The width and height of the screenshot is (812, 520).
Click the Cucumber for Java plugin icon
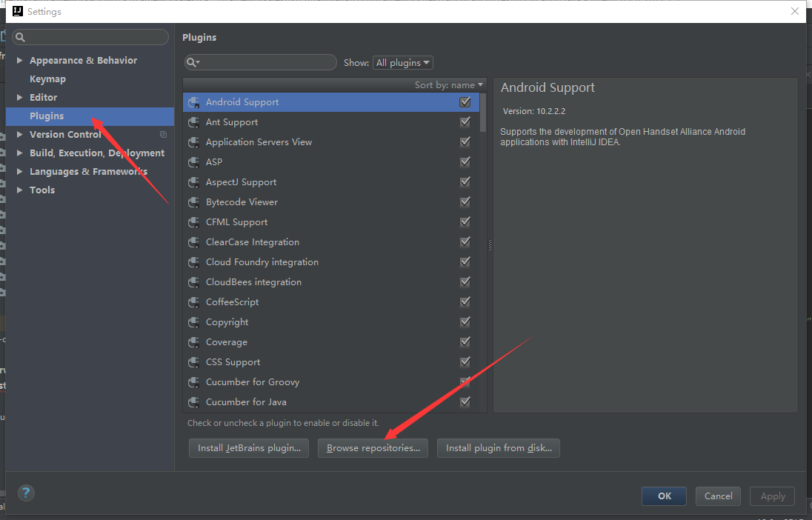pyautogui.click(x=193, y=402)
